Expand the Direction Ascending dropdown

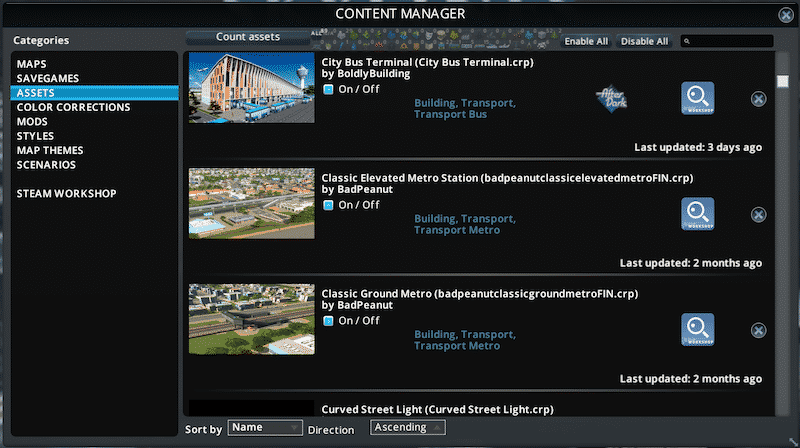click(x=408, y=428)
